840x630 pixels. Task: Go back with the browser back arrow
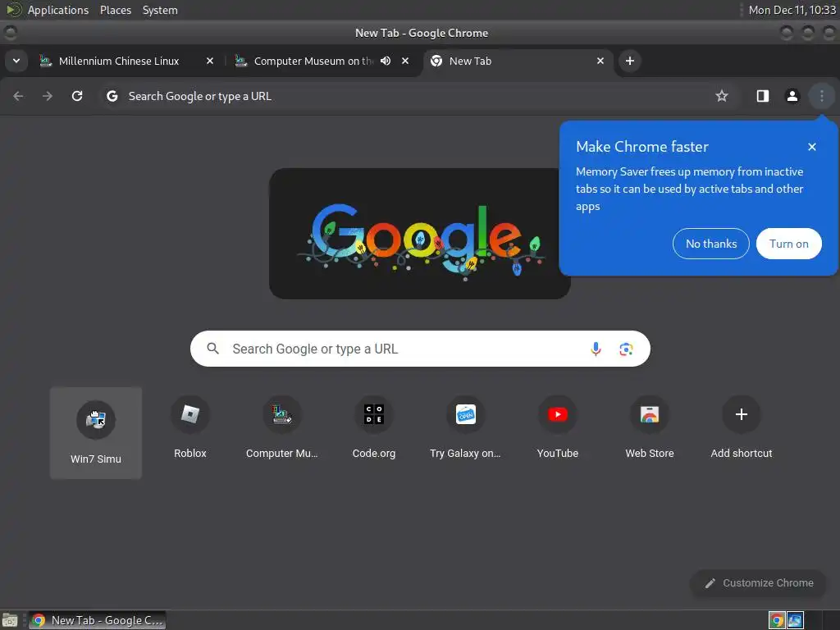(18, 96)
